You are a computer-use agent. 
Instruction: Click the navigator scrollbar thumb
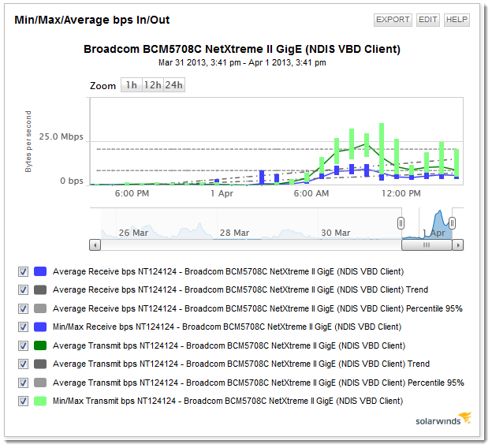pos(427,245)
